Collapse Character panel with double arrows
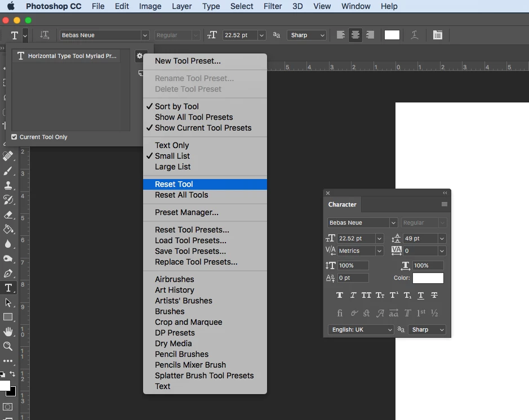The width and height of the screenshot is (529, 420). click(445, 193)
